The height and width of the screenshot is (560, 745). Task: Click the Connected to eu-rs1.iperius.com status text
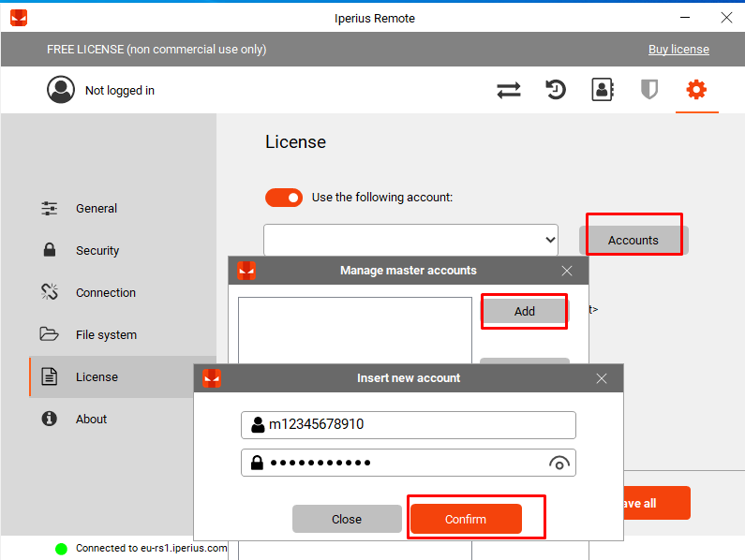pyautogui.click(x=151, y=548)
